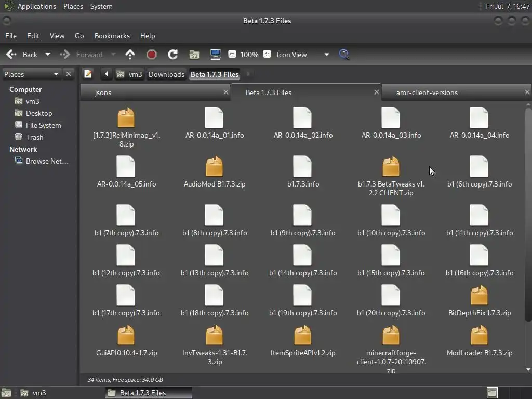Click the scroll-down arrow of file view
The width and height of the screenshot is (532, 399).
[x=528, y=369]
